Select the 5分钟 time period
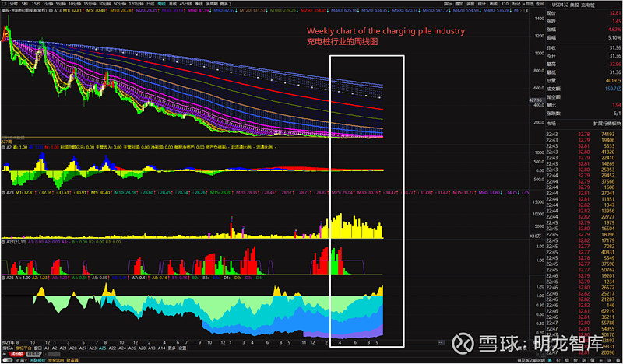Viewport: 623px width, 364px height. (x=61, y=4)
